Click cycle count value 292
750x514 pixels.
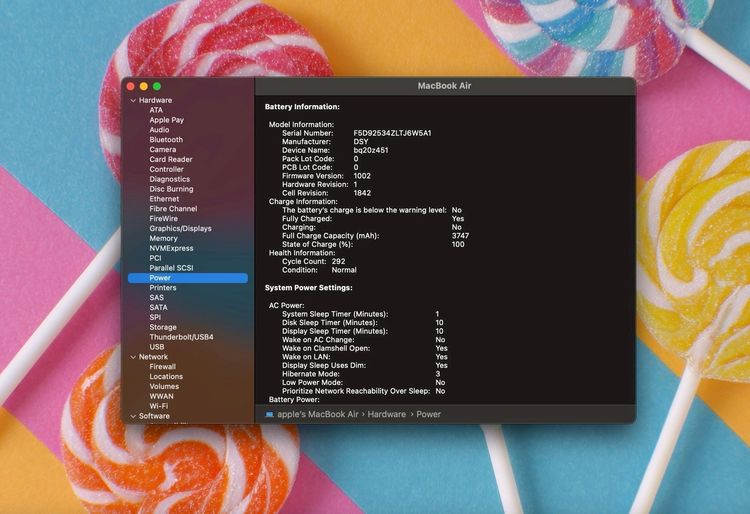[338, 262]
